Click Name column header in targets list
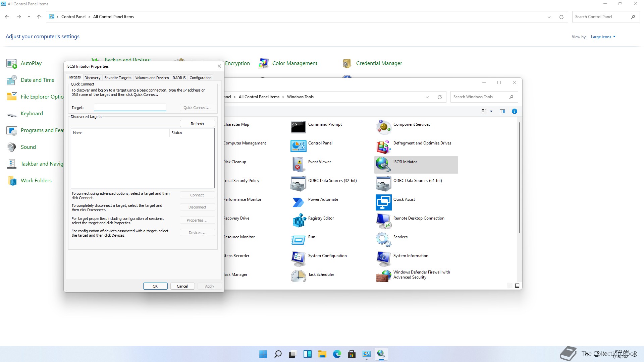Image resolution: width=644 pixels, height=362 pixels. point(120,133)
